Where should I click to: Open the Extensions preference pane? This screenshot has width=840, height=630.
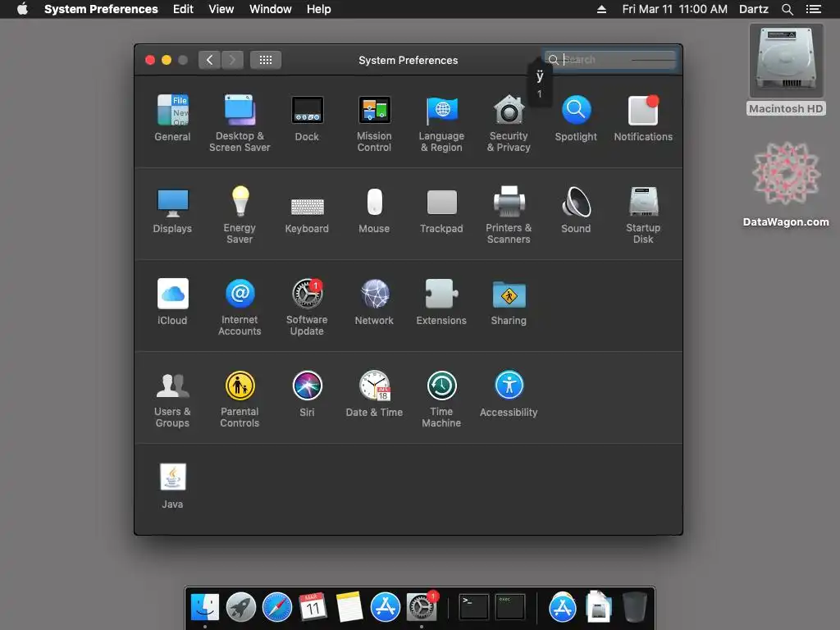tap(441, 302)
